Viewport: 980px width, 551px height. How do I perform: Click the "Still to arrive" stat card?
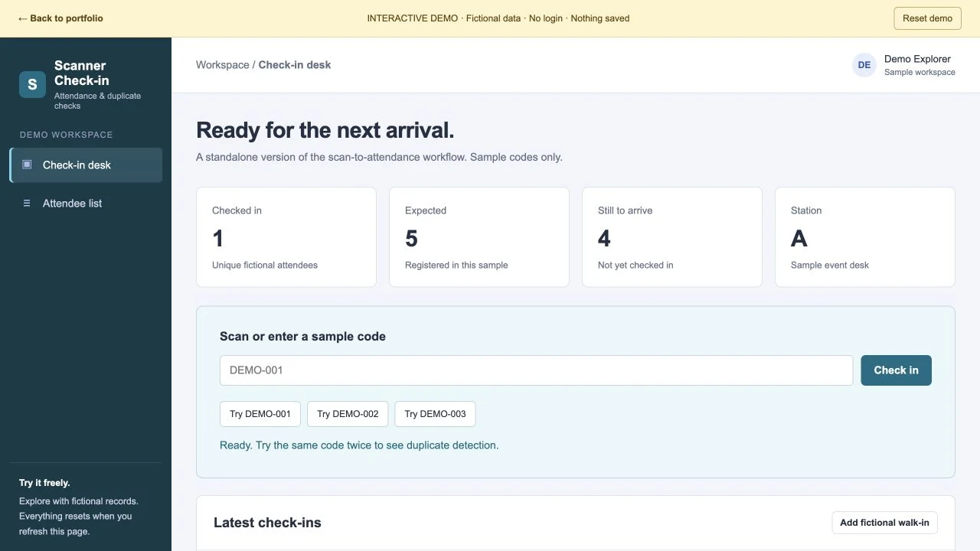(672, 237)
